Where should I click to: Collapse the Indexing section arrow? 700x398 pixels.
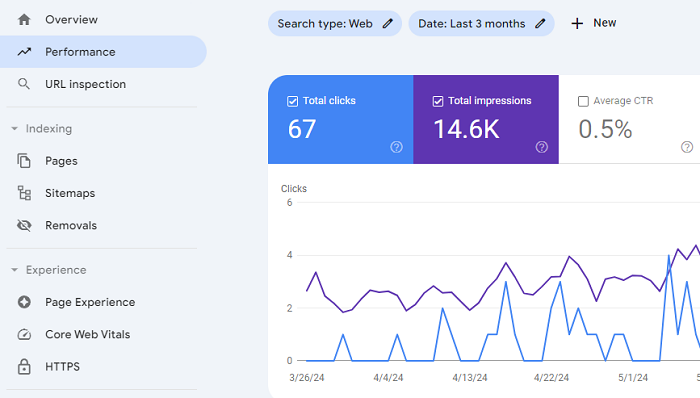pos(14,129)
